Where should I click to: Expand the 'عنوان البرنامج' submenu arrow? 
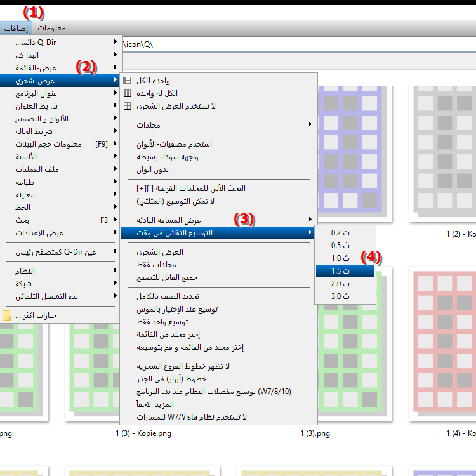[116, 92]
